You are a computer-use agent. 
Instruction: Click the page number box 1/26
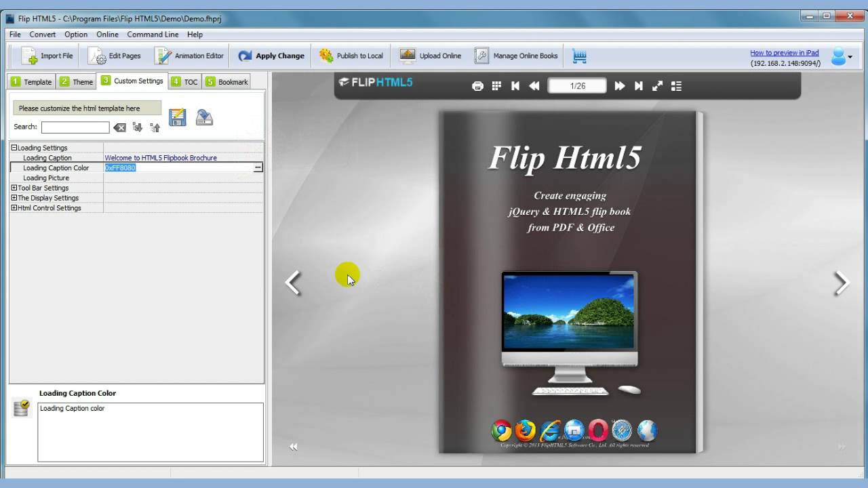click(577, 86)
